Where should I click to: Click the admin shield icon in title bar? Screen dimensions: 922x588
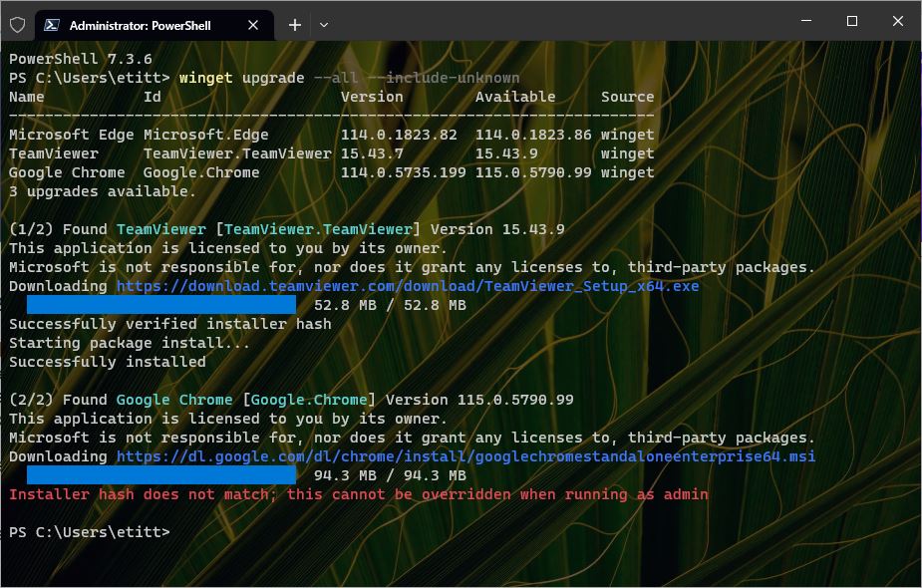(17, 24)
